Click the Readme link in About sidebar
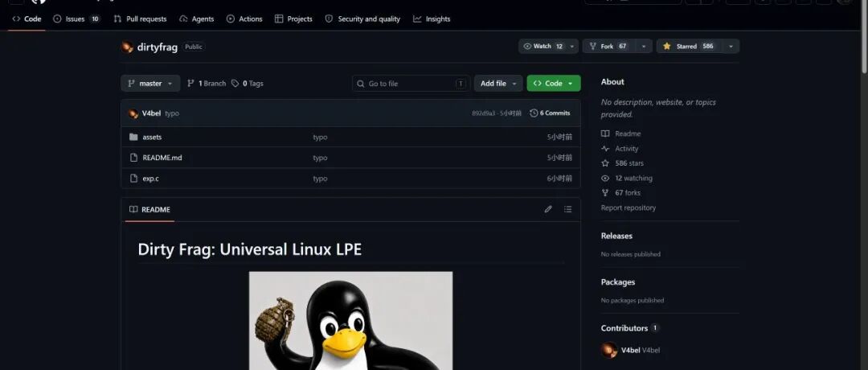Screen dimensions: 868x370 pos(627,134)
